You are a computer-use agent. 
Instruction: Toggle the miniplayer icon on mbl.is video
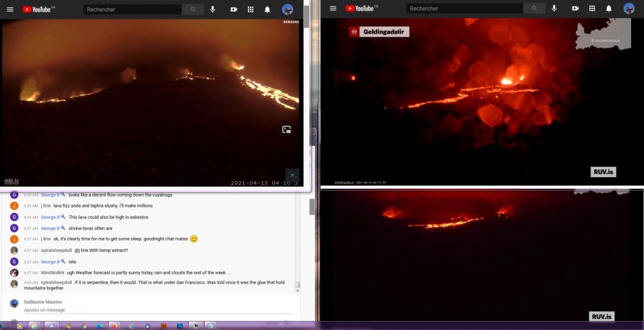pos(287,130)
